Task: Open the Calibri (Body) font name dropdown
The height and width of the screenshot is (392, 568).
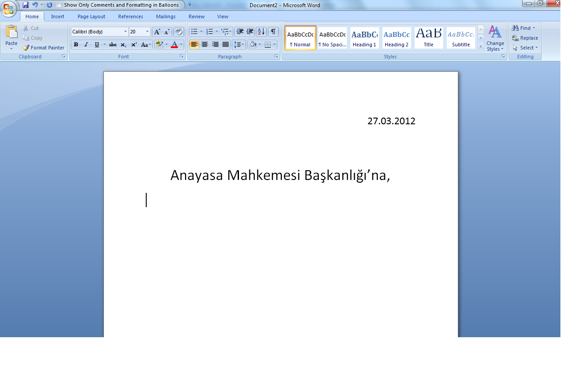Action: click(125, 32)
